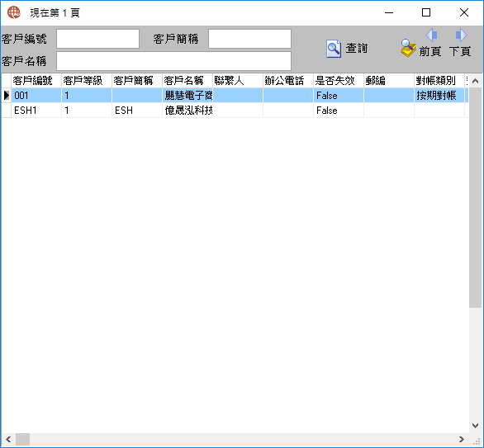Viewport: 484px width, 448px height.
Task: Click the horizontal scrollbar thumb
Action: 23,440
